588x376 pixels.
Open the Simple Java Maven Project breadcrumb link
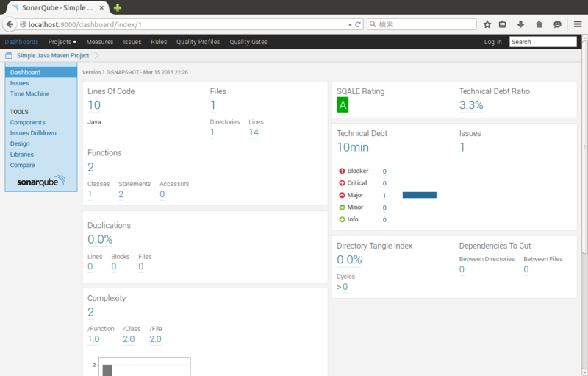[53, 55]
